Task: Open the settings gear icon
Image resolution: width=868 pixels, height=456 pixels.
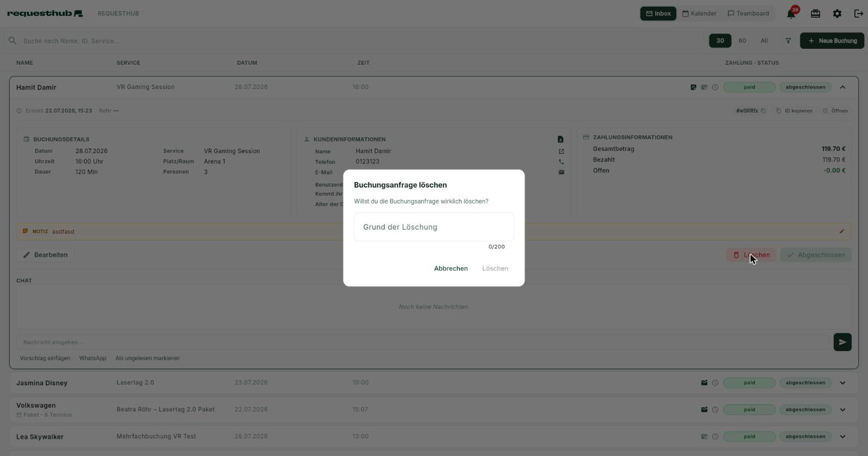Action: (x=837, y=13)
